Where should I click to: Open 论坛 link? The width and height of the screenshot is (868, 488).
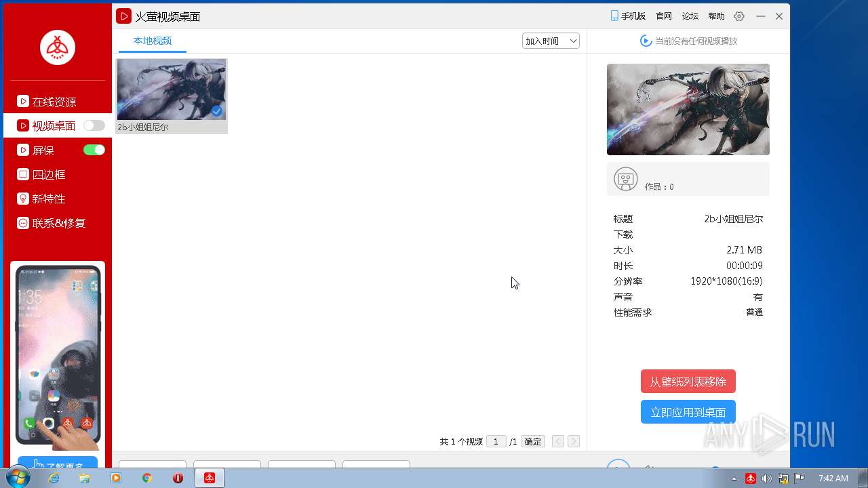click(690, 16)
